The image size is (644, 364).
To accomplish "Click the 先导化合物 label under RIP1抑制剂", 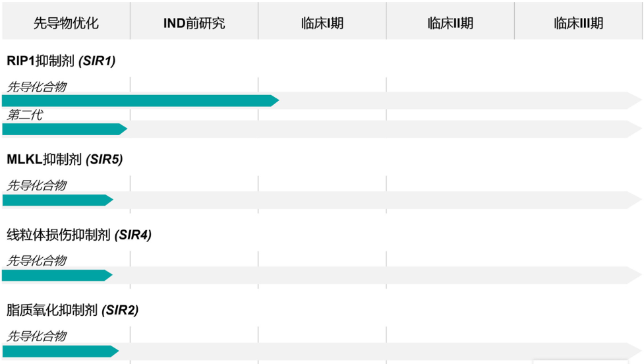I will [36, 86].
